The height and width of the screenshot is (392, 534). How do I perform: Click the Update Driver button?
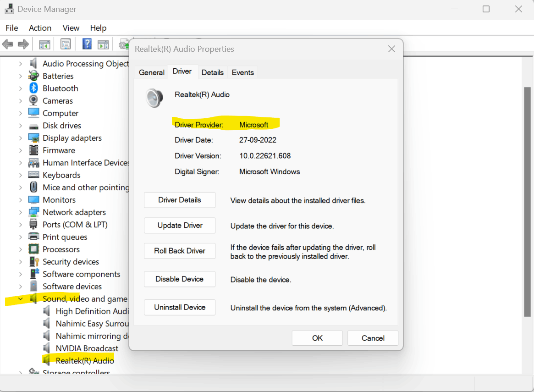(x=180, y=226)
